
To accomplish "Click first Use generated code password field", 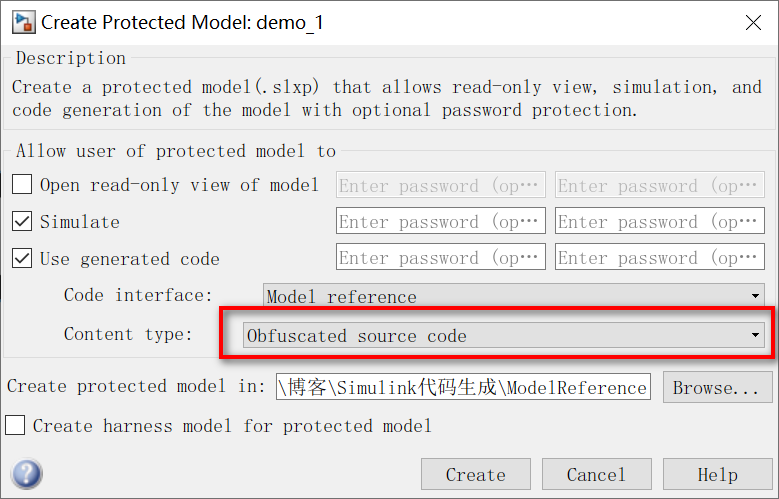I will point(441,257).
